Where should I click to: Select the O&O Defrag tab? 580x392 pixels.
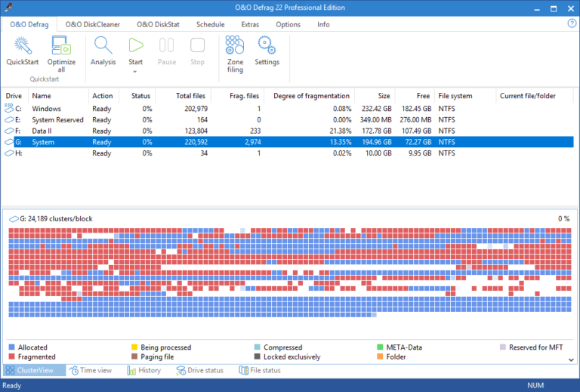tap(29, 24)
